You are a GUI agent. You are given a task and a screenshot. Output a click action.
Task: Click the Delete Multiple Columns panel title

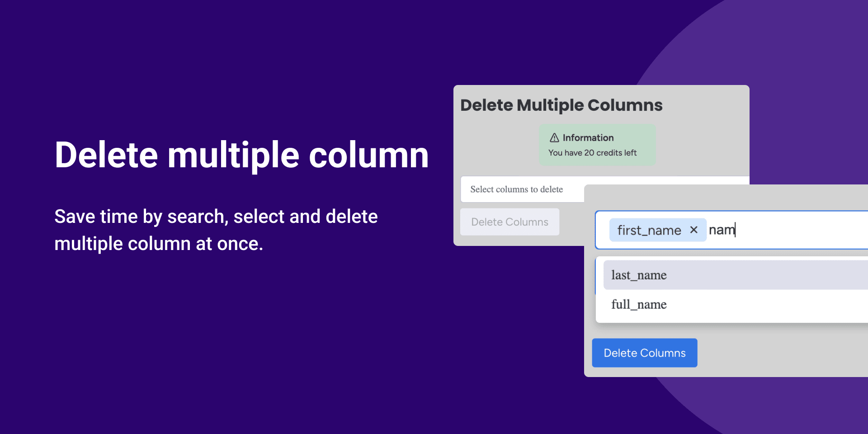(561, 105)
